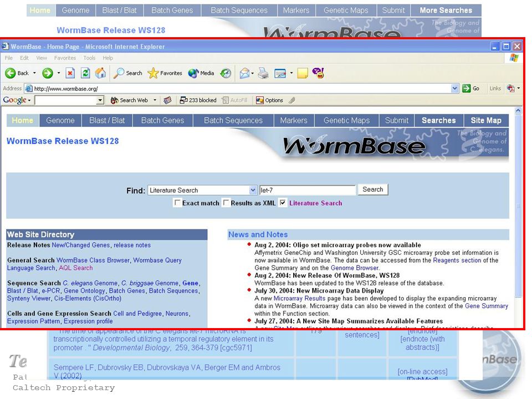The width and height of the screenshot is (532, 399).
Task: Open the Forward button history dropdown arrow
Action: (x=59, y=73)
